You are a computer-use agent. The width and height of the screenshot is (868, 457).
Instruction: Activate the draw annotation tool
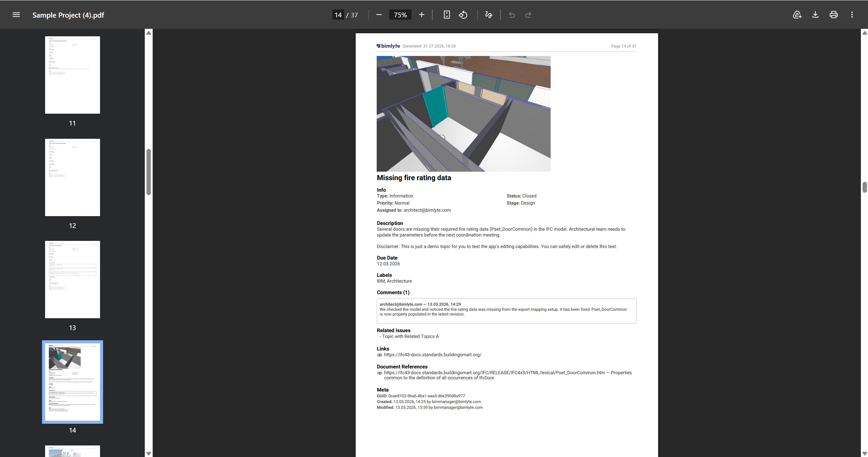(488, 15)
